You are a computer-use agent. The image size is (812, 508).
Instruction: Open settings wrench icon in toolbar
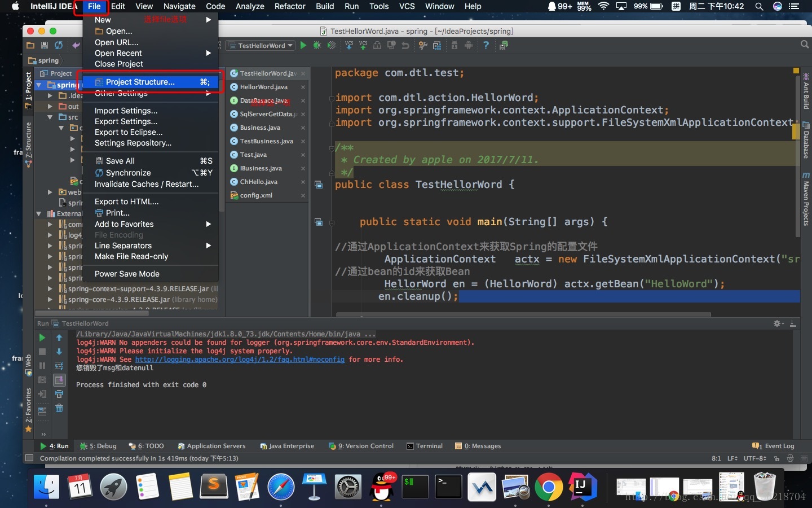(x=423, y=45)
